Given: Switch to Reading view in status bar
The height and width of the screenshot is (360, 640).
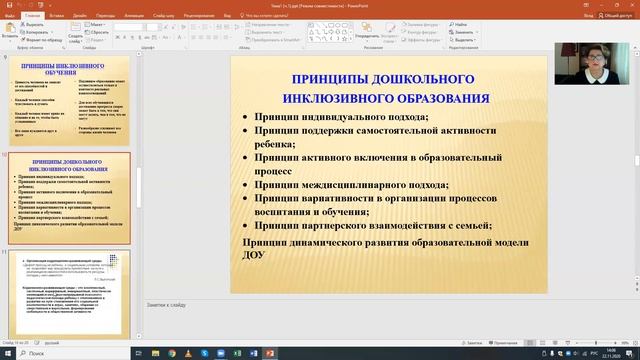Looking at the screenshot, I should click(x=555, y=343).
